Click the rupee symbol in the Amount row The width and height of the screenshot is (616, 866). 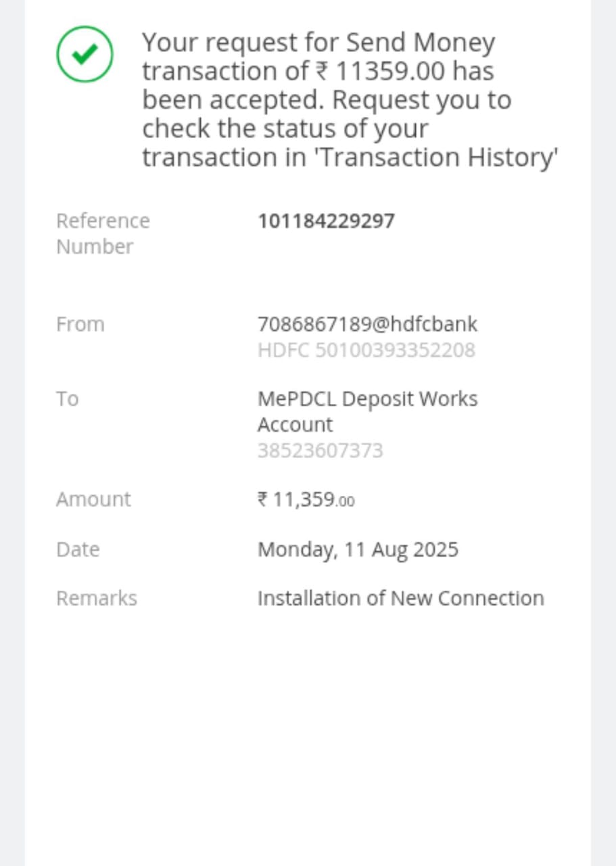(x=263, y=500)
